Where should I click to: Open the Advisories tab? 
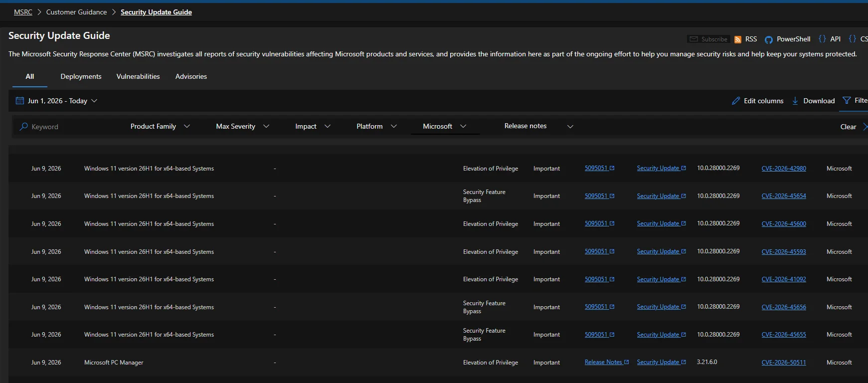click(191, 76)
